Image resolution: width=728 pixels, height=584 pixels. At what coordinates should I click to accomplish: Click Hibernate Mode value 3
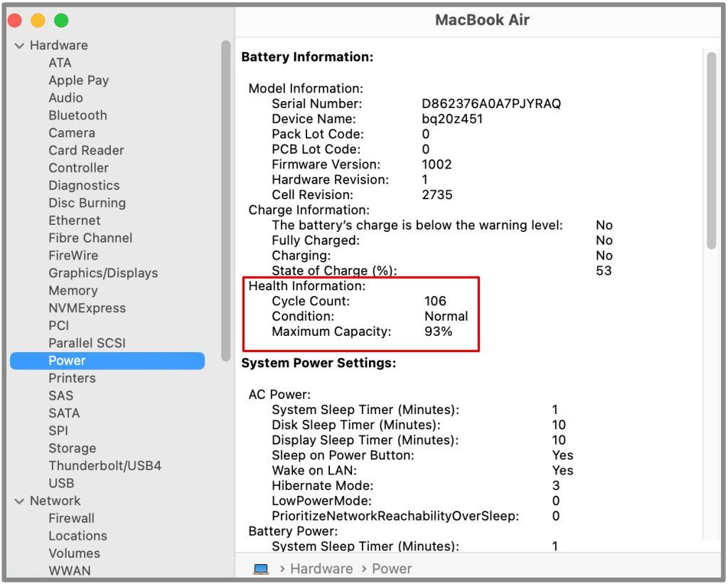pos(556,486)
